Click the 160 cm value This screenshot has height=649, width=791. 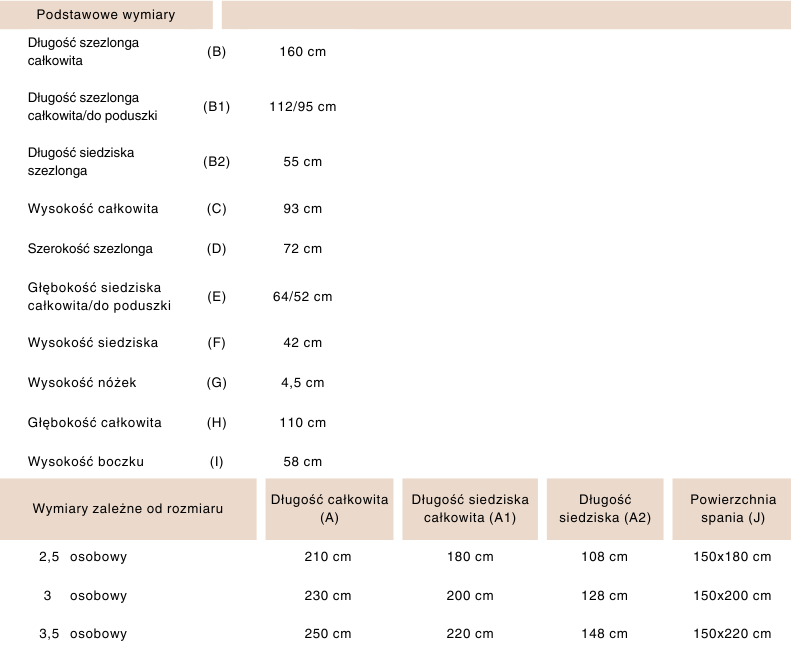tap(302, 52)
